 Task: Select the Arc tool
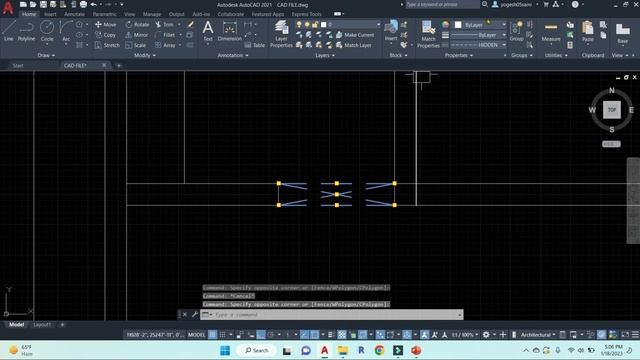click(x=66, y=31)
